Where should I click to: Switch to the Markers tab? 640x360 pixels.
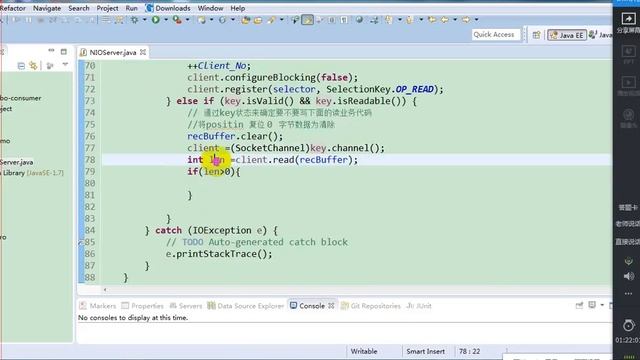click(98, 306)
